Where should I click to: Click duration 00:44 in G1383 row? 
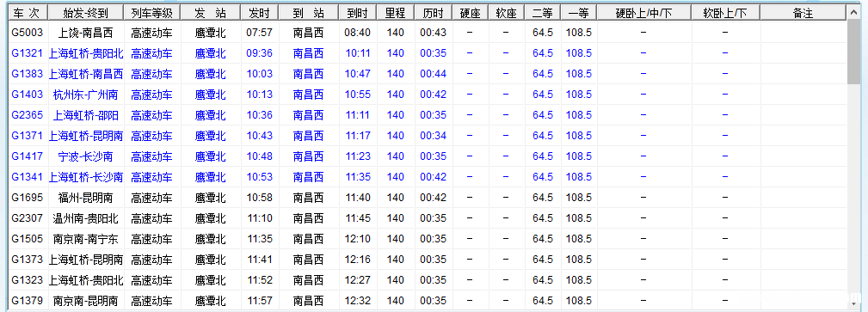click(434, 74)
